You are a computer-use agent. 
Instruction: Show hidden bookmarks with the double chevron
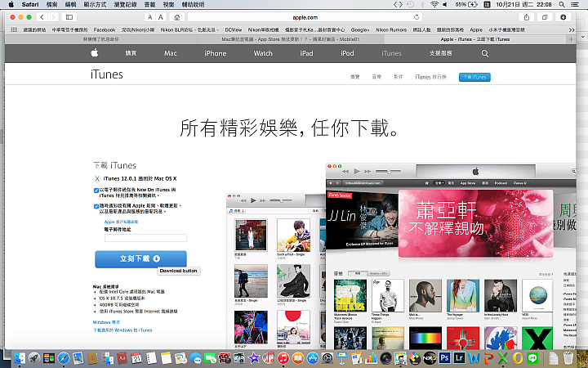point(571,30)
